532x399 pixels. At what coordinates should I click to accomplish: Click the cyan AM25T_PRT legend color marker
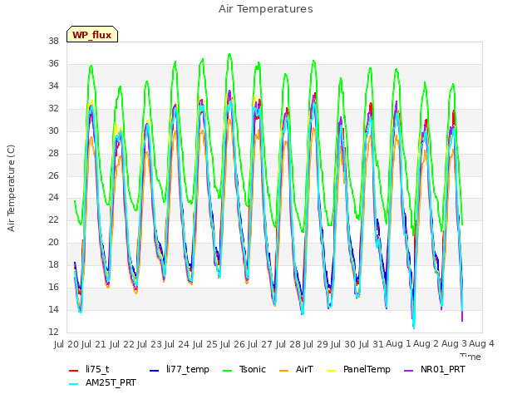point(74,384)
